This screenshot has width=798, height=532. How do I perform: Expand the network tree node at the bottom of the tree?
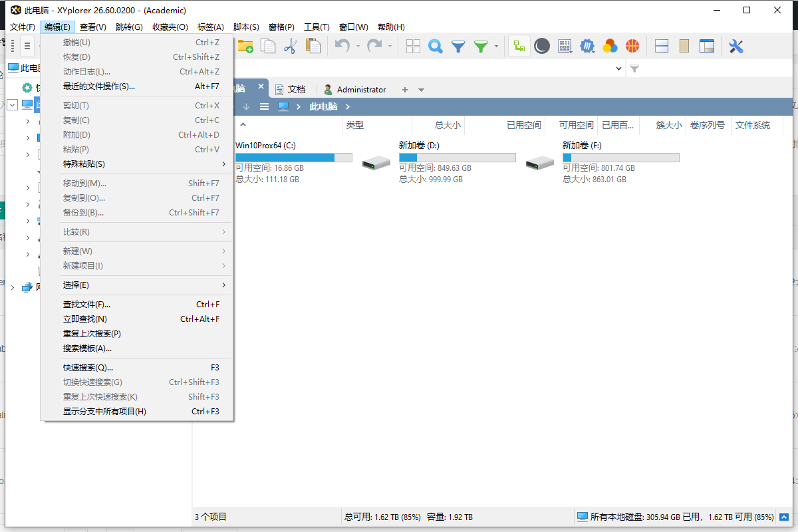pyautogui.click(x=13, y=287)
